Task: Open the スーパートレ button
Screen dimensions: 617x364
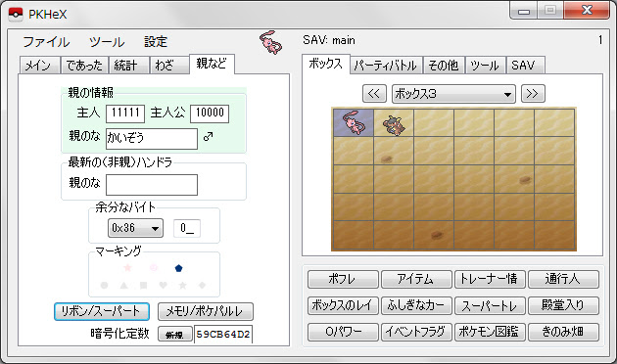Action: [x=490, y=305]
